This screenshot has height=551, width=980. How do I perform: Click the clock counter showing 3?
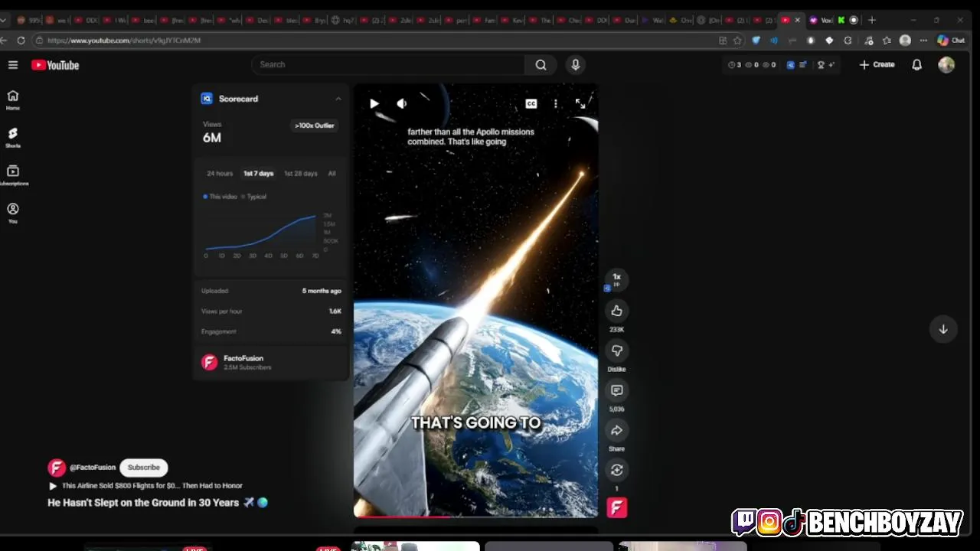coord(734,65)
